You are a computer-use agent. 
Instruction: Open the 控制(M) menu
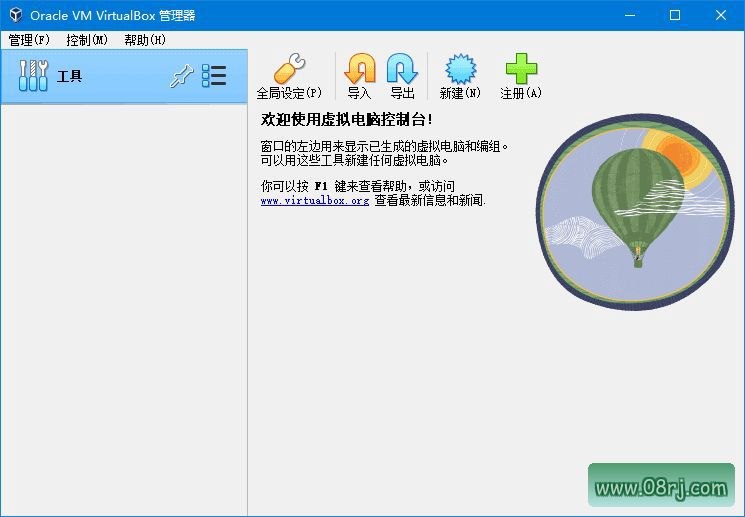click(87, 40)
